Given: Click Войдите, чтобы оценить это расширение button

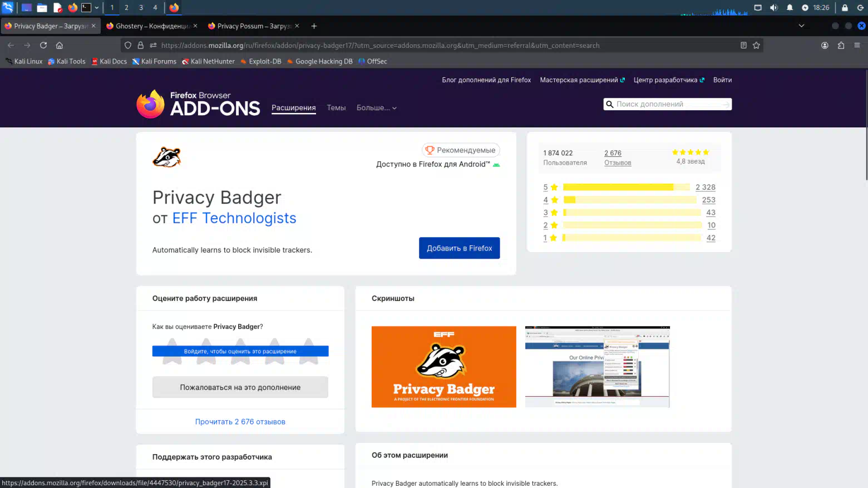Looking at the screenshot, I should pos(240,351).
